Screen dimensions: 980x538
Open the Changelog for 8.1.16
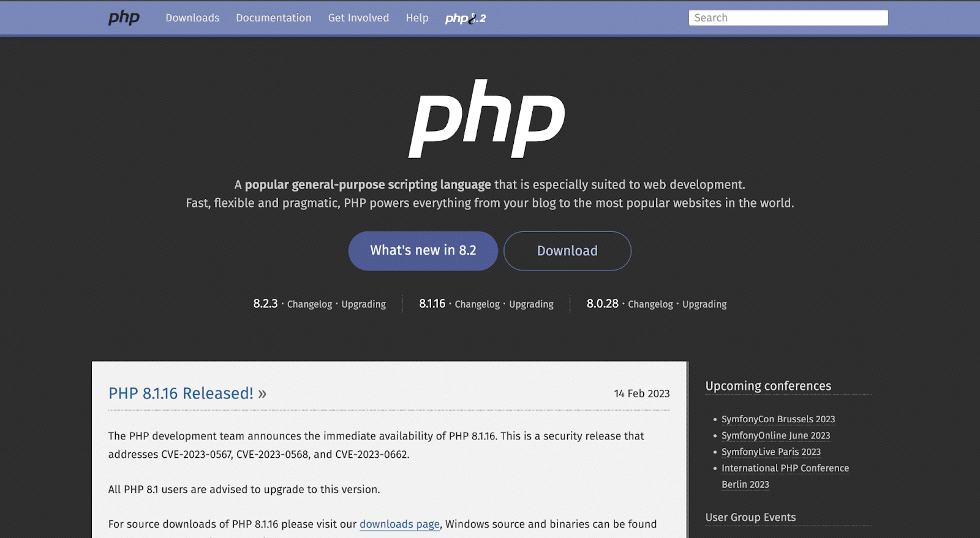(477, 304)
